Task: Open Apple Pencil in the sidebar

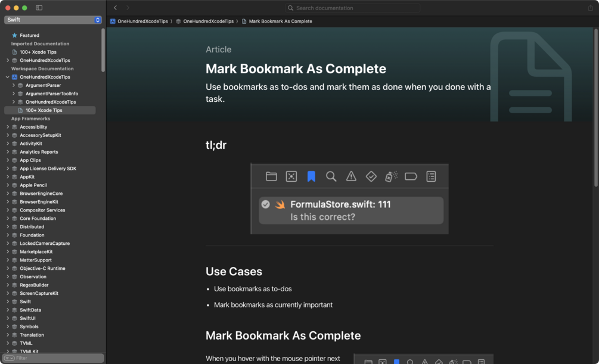Action: tap(33, 185)
